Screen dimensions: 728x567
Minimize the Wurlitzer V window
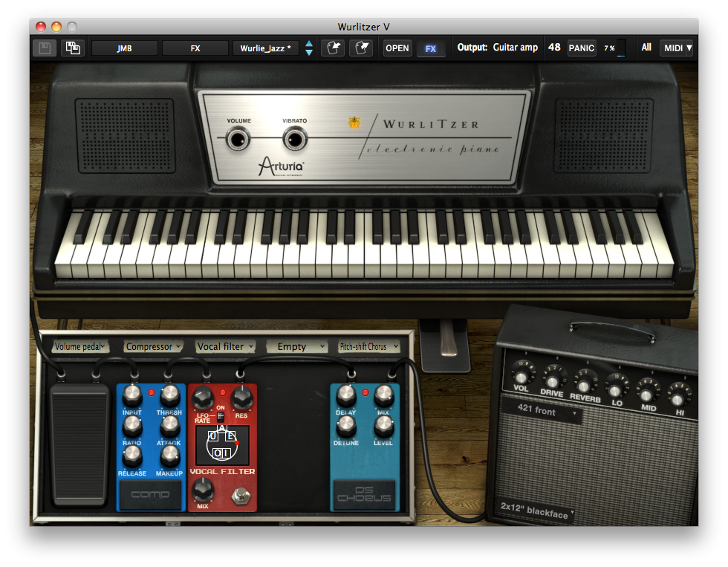click(x=56, y=27)
